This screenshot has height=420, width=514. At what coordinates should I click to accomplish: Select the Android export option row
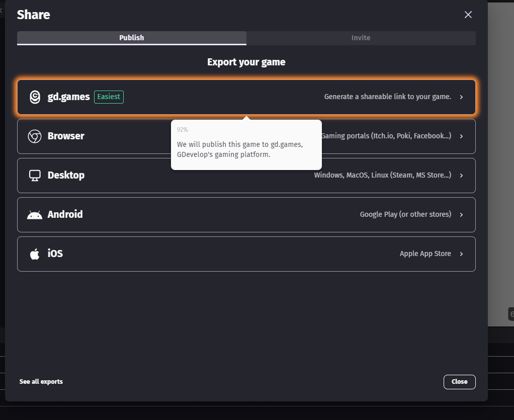click(x=246, y=214)
